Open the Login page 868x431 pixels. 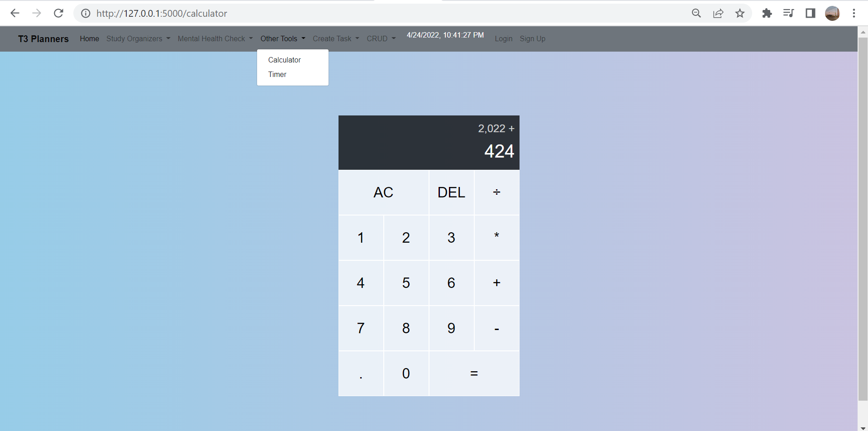click(x=504, y=39)
